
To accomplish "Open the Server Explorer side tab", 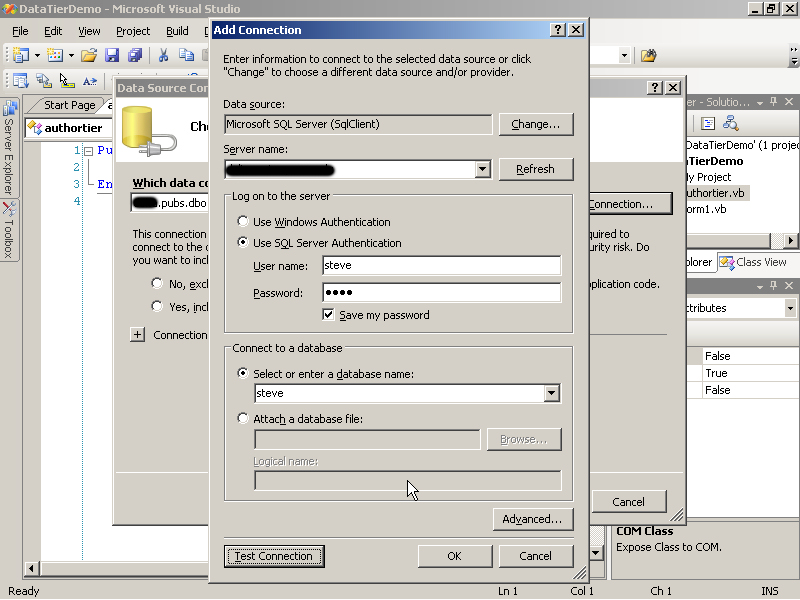I will pyautogui.click(x=9, y=147).
